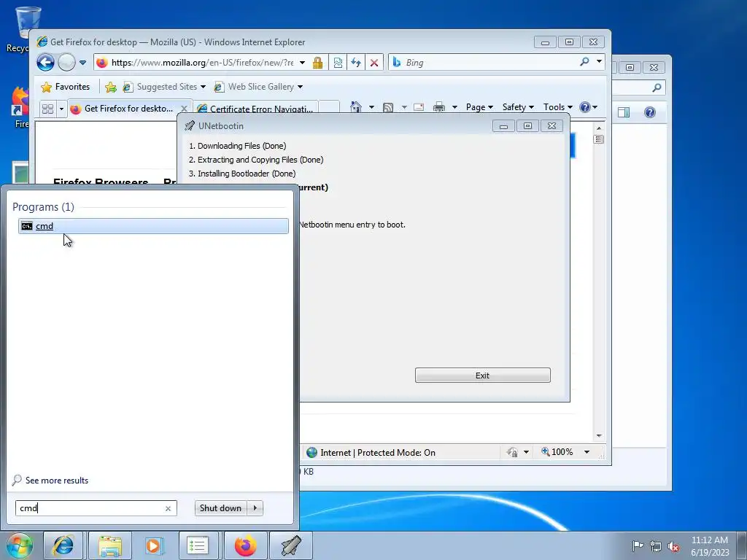Screen dimensions: 747x560
Task: Click the IE address bar URL
Action: point(202,63)
